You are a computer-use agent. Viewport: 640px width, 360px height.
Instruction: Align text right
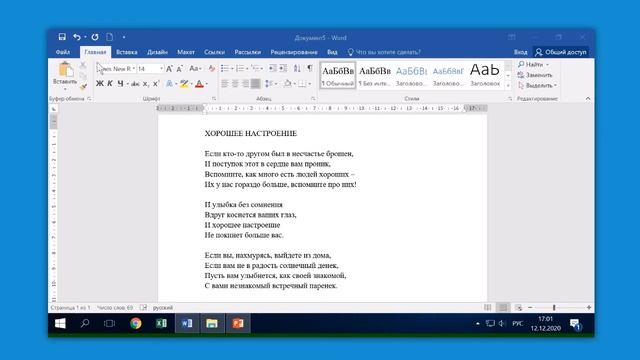[245, 84]
